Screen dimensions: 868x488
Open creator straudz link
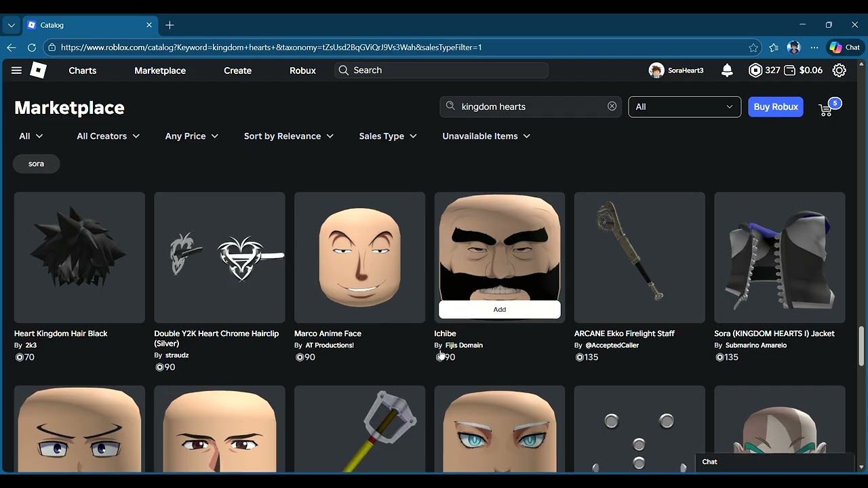coord(177,355)
